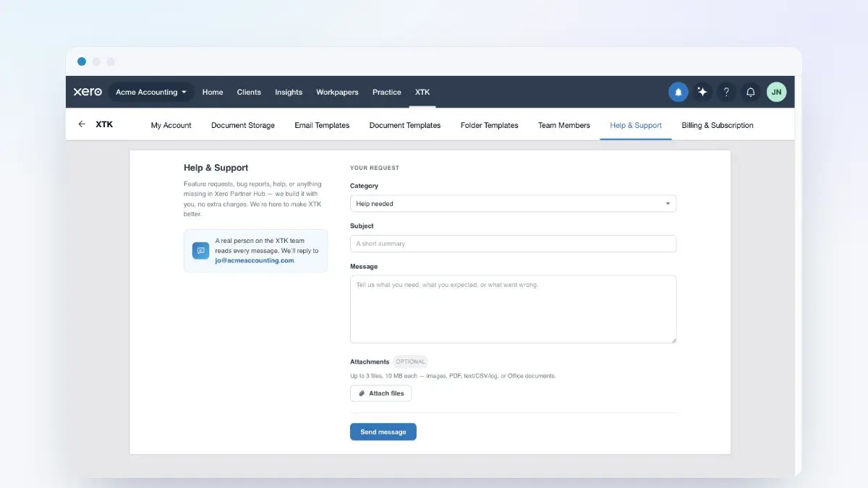Screen dimensions: 868x488
Task: Focus the Subject input field
Action: coord(513,244)
